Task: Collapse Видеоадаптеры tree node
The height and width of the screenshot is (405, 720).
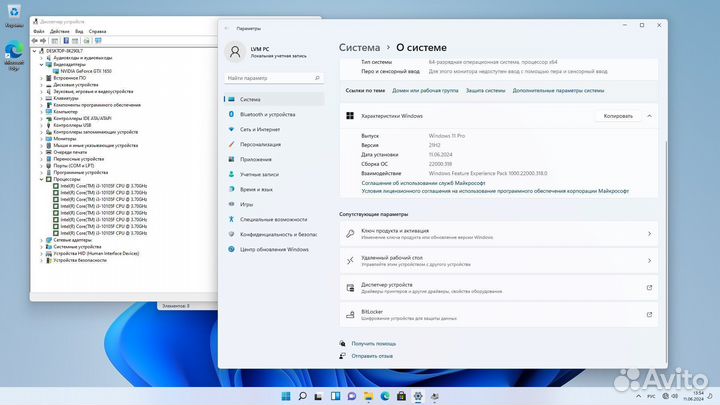Action: (x=41, y=65)
